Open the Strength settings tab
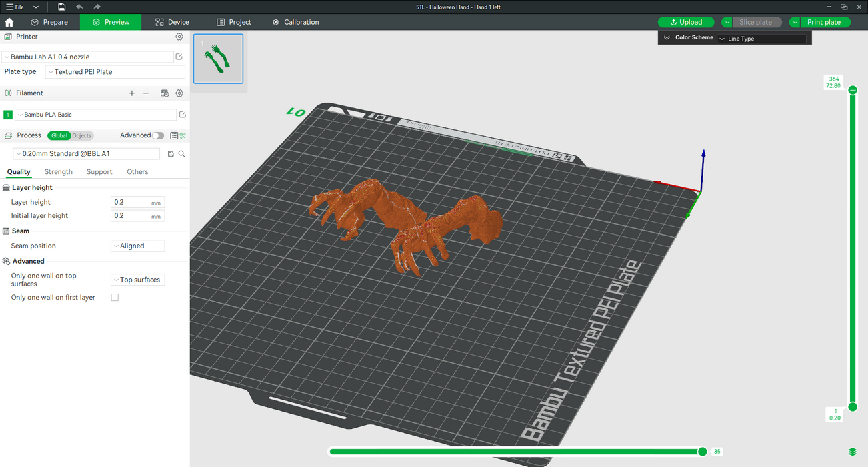 click(59, 172)
